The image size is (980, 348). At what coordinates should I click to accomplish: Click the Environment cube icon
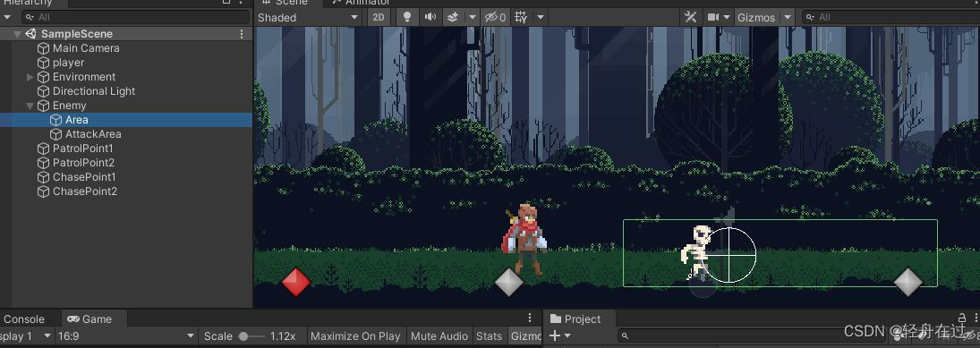point(43,77)
